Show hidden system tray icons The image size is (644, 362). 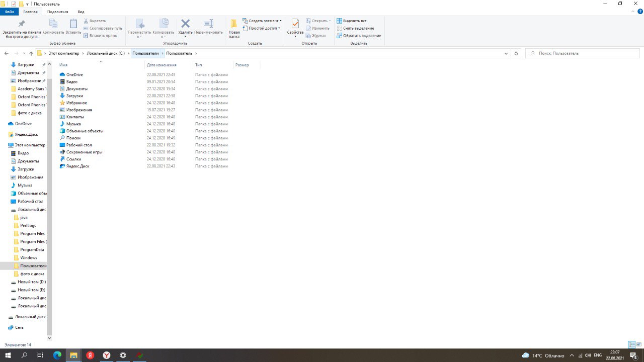pyautogui.click(x=572, y=355)
